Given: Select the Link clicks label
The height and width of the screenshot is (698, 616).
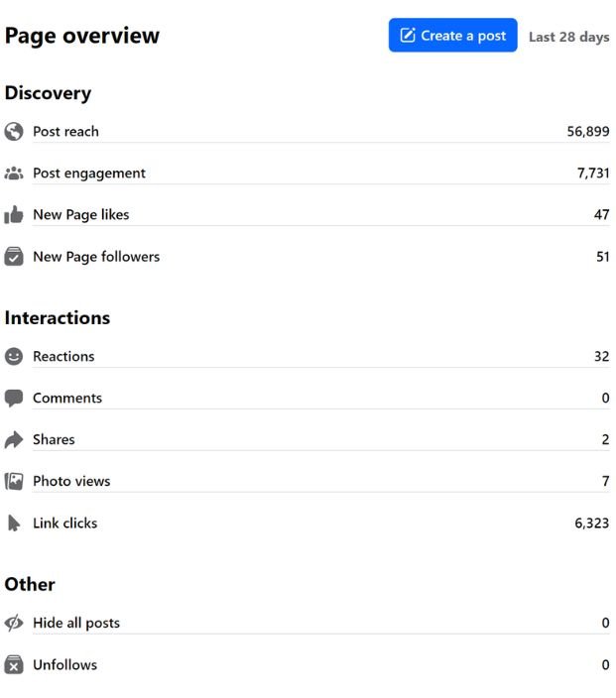Looking at the screenshot, I should [64, 523].
